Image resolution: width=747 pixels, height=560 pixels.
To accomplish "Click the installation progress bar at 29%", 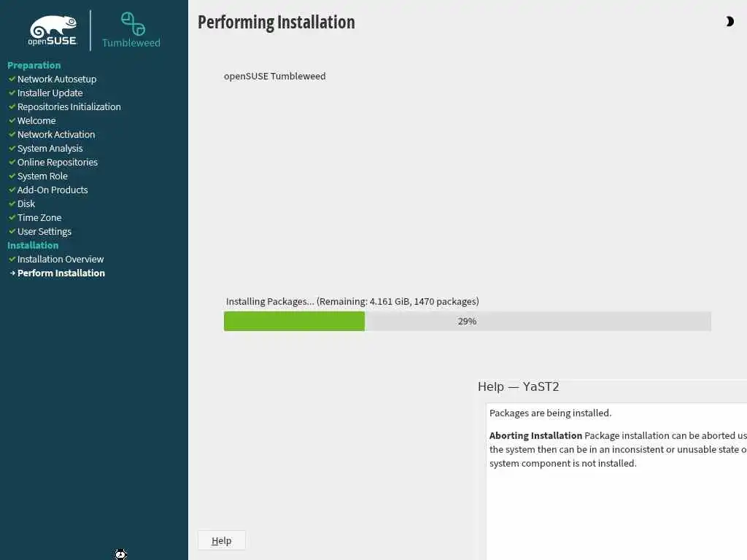I will (x=468, y=322).
